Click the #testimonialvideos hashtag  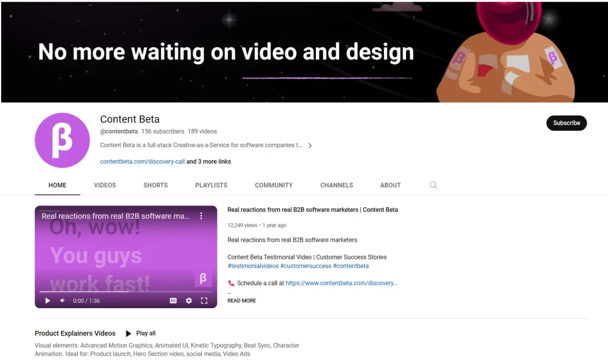pos(253,266)
